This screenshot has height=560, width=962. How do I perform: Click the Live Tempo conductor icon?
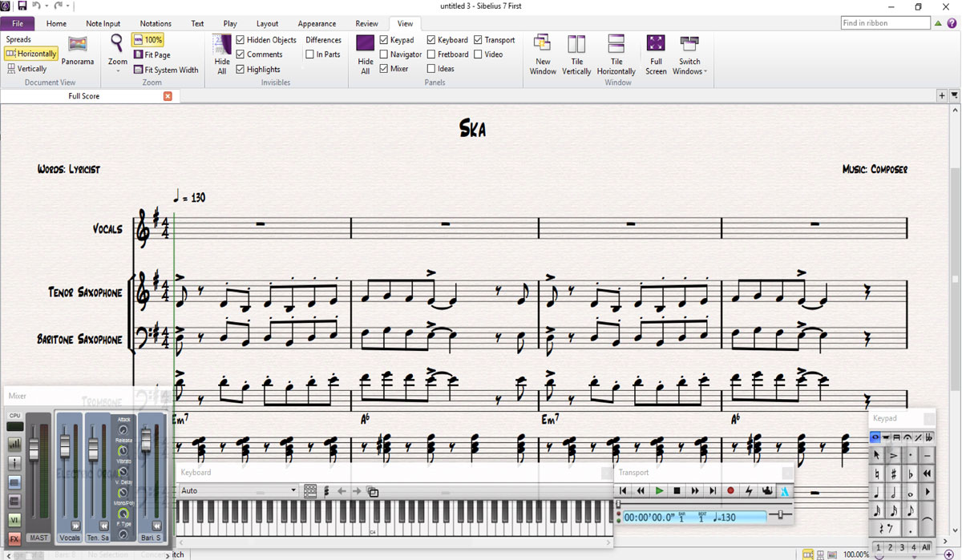pyautogui.click(x=767, y=490)
